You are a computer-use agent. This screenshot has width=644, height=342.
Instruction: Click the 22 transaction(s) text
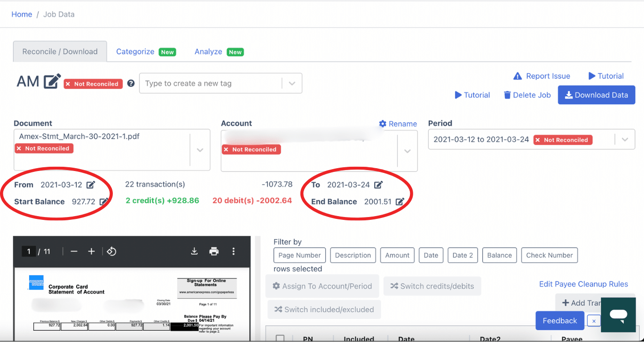(155, 185)
